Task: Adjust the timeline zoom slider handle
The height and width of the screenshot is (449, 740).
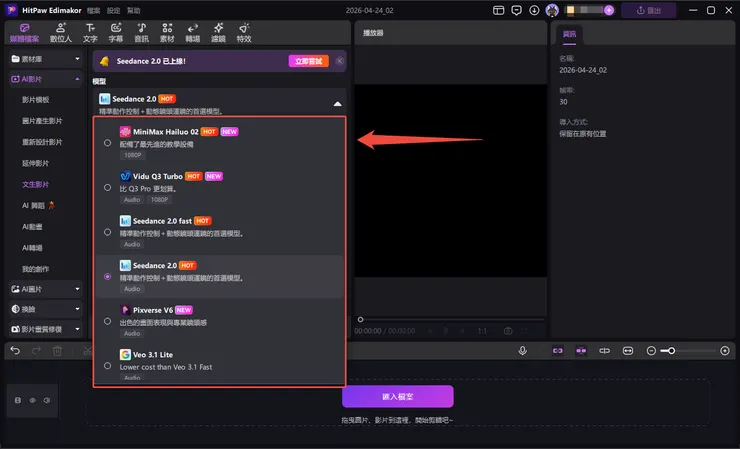Action: pos(671,351)
